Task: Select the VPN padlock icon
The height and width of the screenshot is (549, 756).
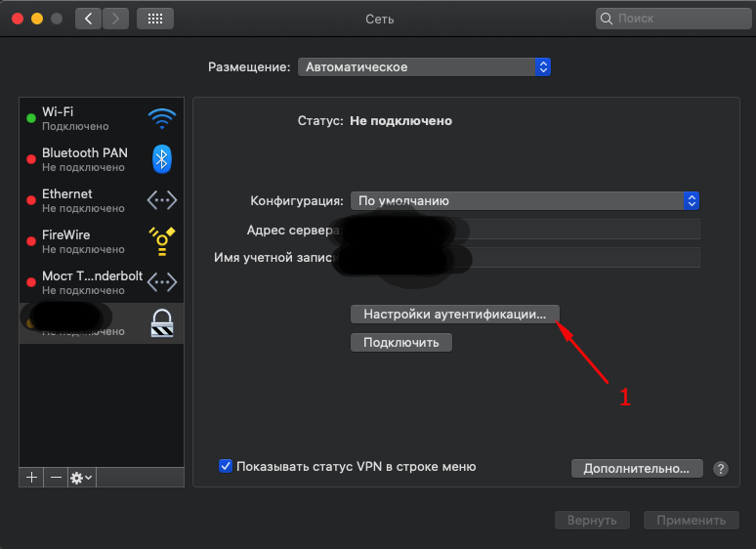Action: (x=161, y=323)
